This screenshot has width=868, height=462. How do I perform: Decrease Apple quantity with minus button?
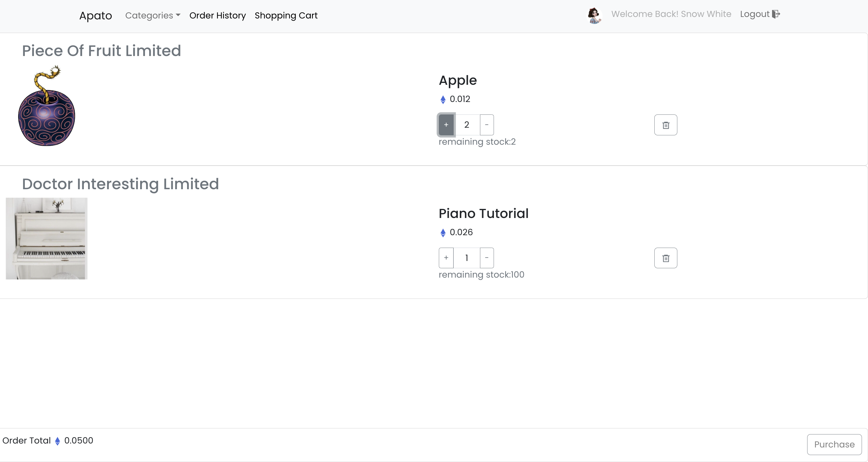(487, 125)
